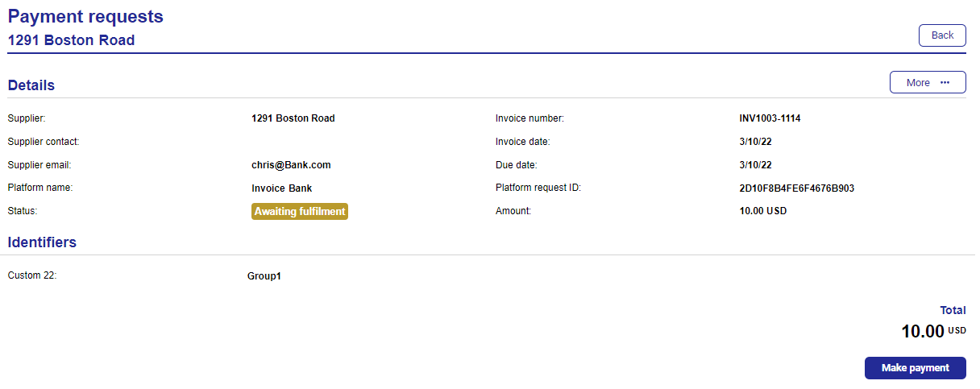Click the Supplier email label
This screenshot has width=980, height=389.
(39, 165)
